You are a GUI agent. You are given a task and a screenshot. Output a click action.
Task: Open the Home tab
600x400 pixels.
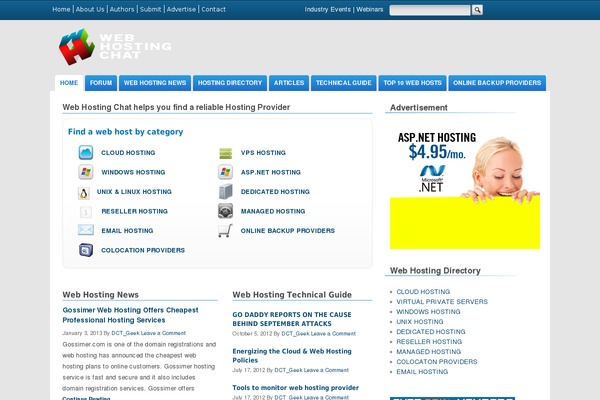[x=69, y=83]
